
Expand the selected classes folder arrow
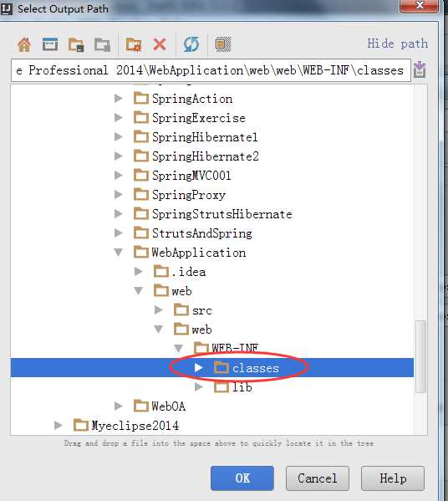pos(198,368)
